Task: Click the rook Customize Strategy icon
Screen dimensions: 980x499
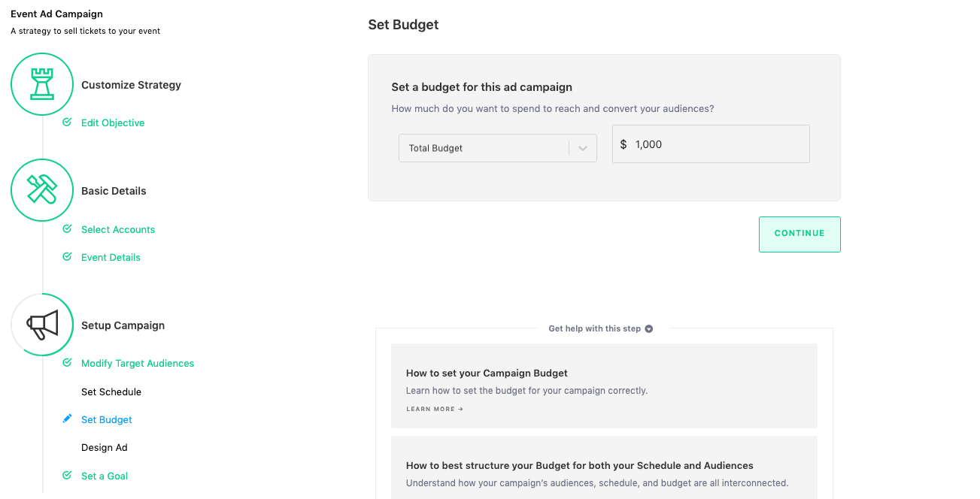Action: [x=42, y=84]
